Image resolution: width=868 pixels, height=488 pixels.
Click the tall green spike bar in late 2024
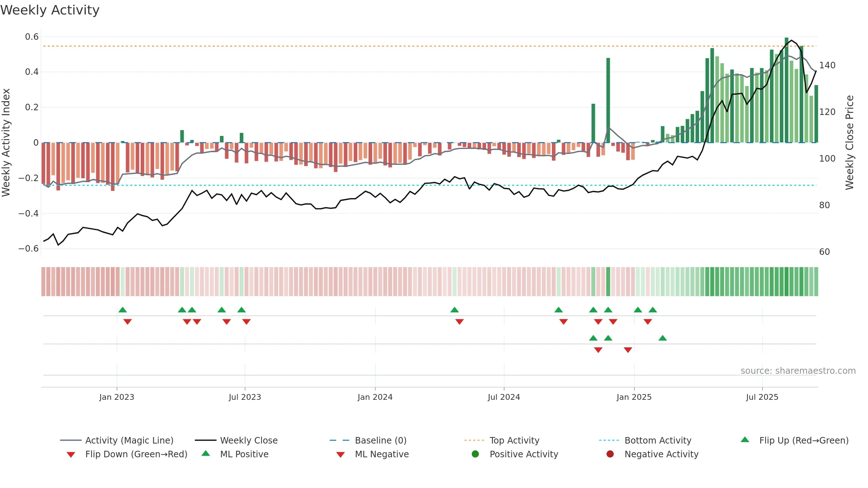(x=608, y=100)
